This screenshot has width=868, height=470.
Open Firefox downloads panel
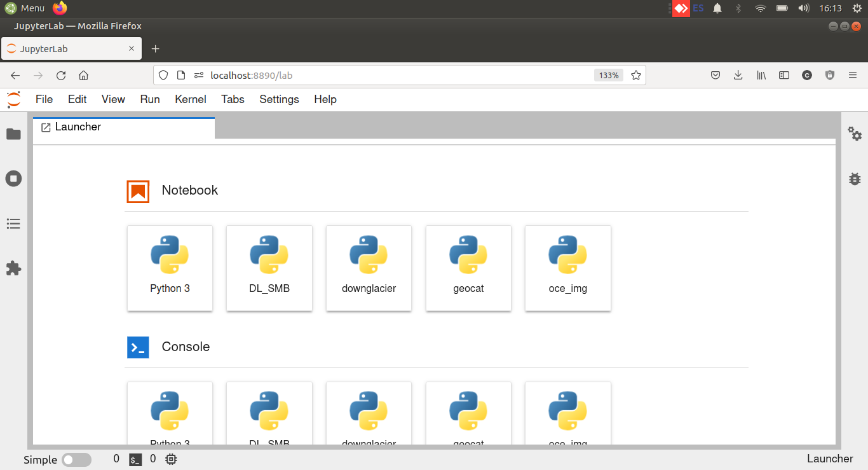[738, 75]
